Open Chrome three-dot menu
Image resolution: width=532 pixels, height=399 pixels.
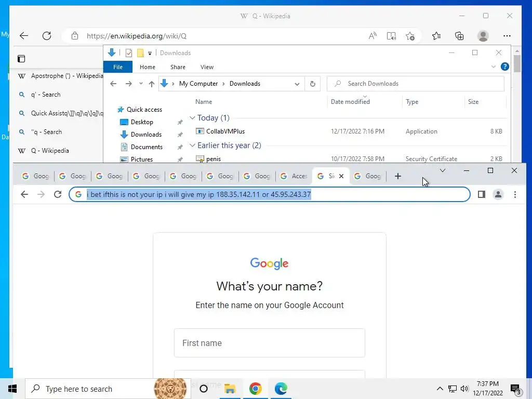[515, 194]
